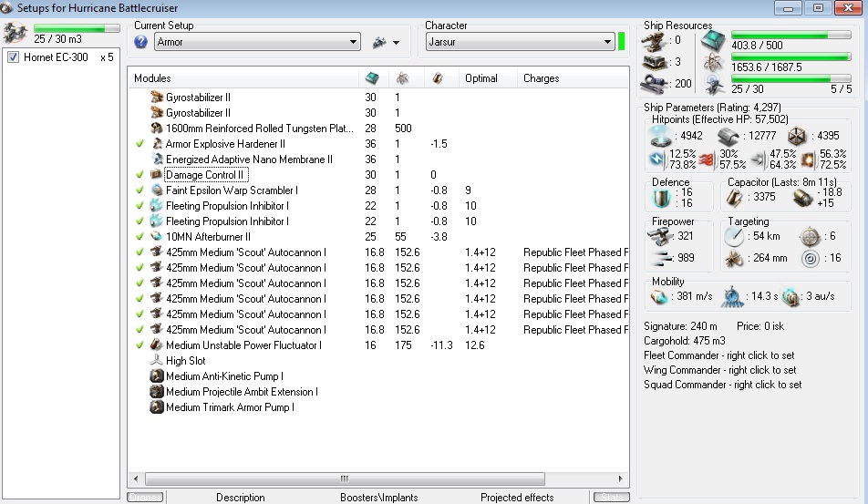Toggle Damage Control II active checkmark
This screenshot has width=868, height=504.
click(139, 175)
